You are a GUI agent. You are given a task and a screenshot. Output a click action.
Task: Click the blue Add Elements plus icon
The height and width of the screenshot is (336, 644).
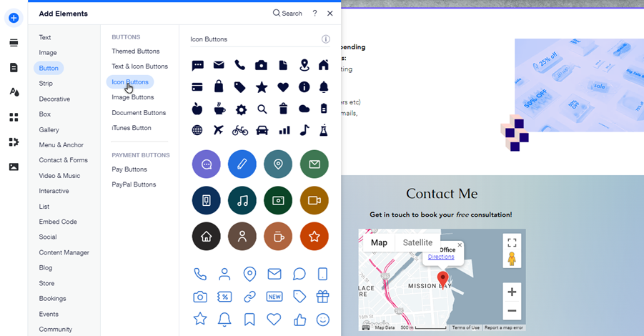click(x=14, y=18)
